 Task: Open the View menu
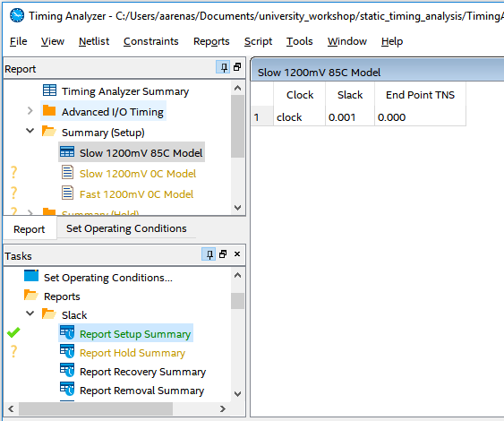pos(53,41)
